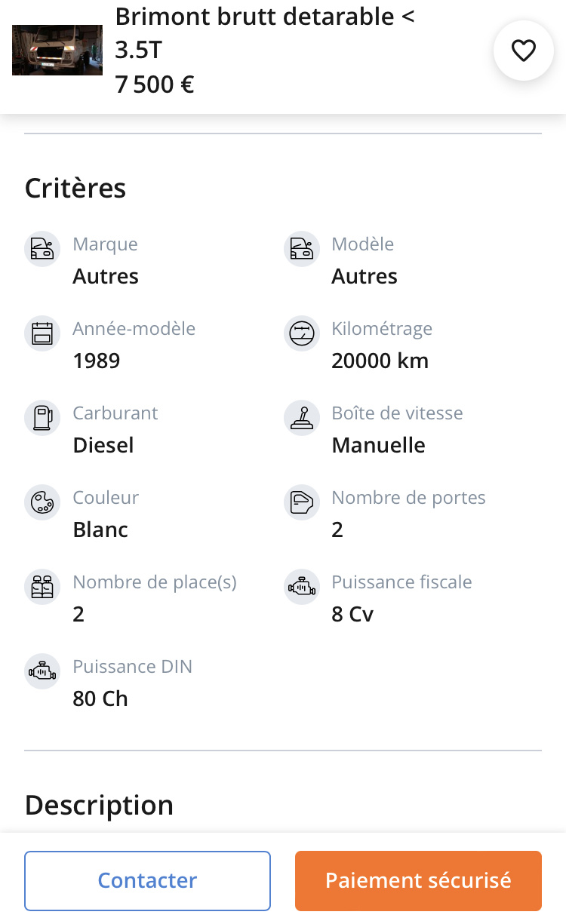Click the Année-modèle calendar icon

click(x=42, y=333)
